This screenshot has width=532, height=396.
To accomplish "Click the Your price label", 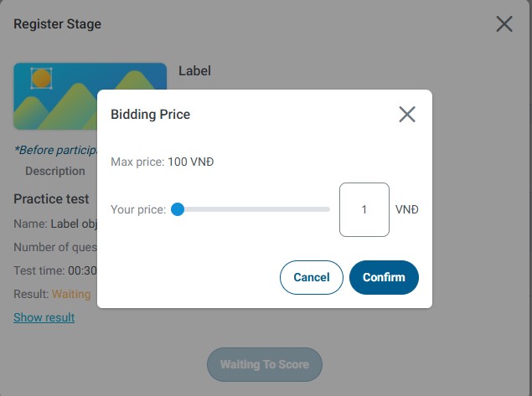I will [x=138, y=209].
